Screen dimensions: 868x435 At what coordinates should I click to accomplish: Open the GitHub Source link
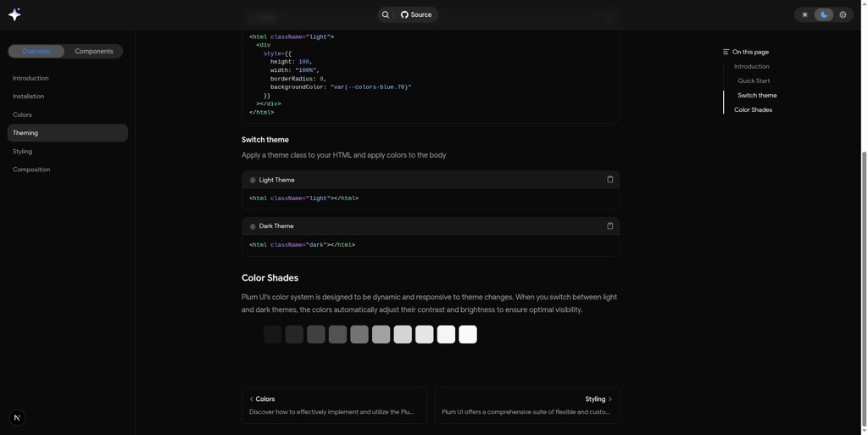pos(416,15)
